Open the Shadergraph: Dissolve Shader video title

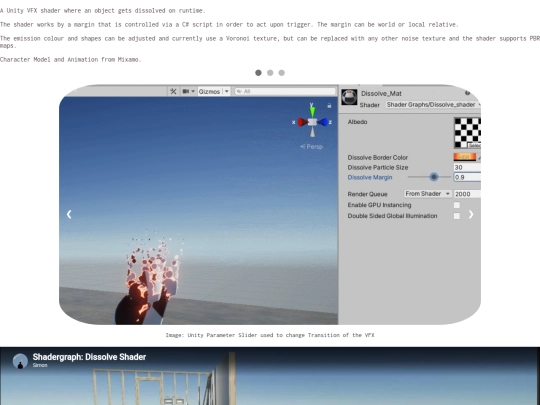click(x=90, y=357)
